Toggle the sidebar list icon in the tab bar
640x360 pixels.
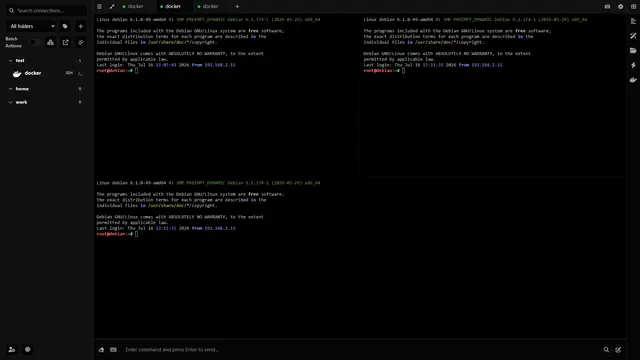[x=99, y=7]
